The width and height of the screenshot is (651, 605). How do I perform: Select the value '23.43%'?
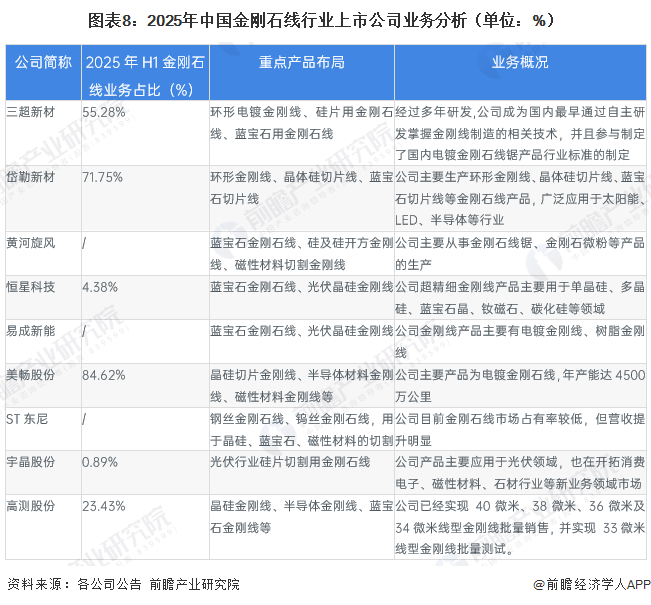[x=104, y=506]
